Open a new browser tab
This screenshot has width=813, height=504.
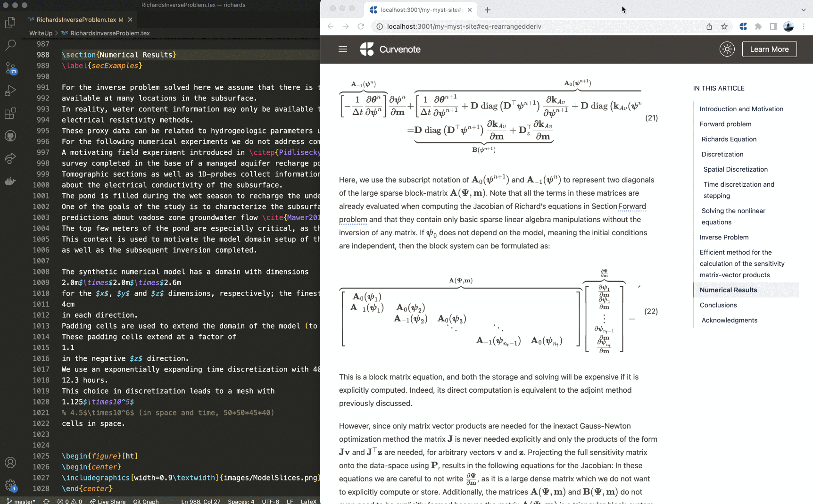pos(488,9)
